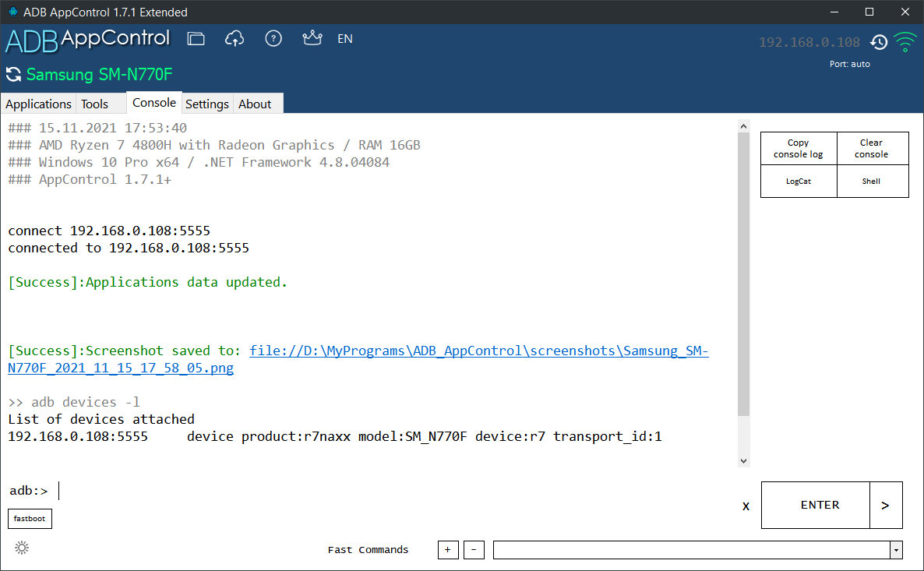Minimize the ADB AppControl window
924x571 pixels.
tap(834, 12)
